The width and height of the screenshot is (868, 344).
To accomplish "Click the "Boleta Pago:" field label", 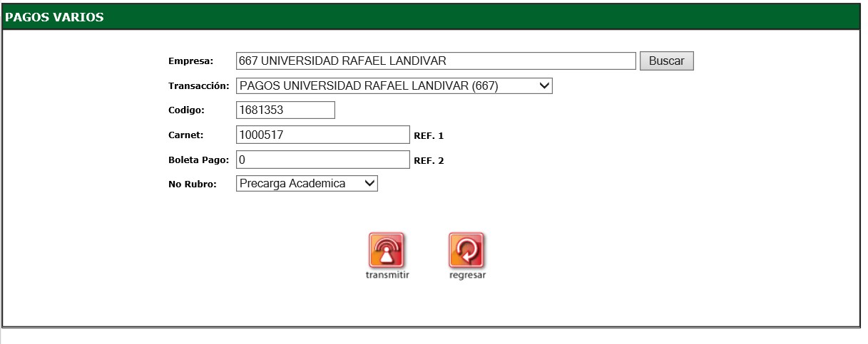I will [x=199, y=160].
